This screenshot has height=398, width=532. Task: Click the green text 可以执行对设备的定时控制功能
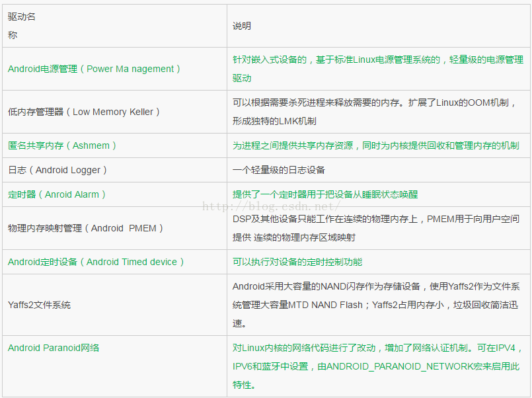pyautogui.click(x=297, y=262)
